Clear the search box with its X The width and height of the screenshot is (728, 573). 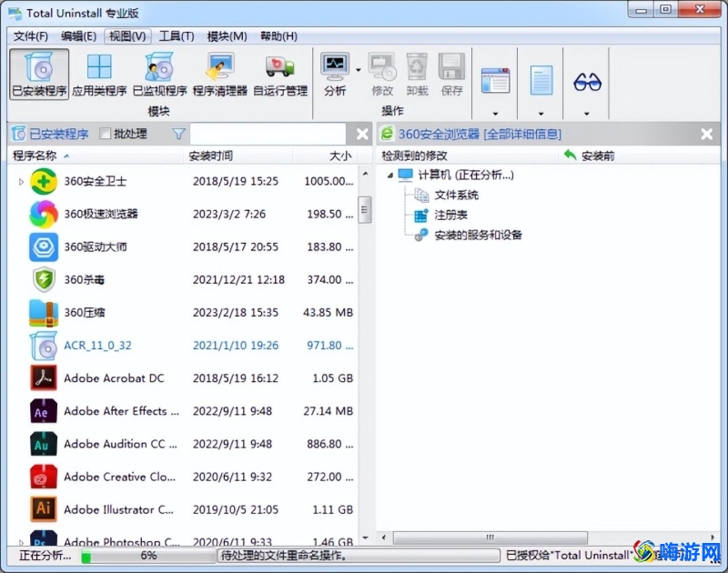click(x=362, y=134)
